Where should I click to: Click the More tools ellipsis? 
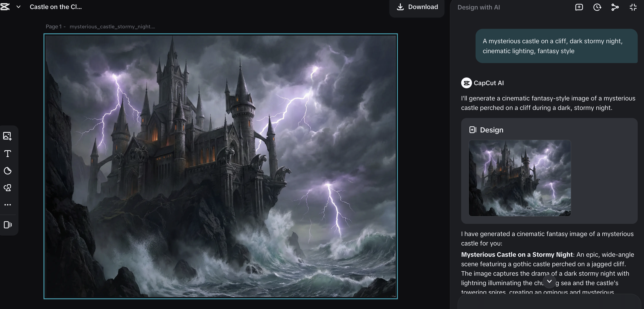coord(8,205)
